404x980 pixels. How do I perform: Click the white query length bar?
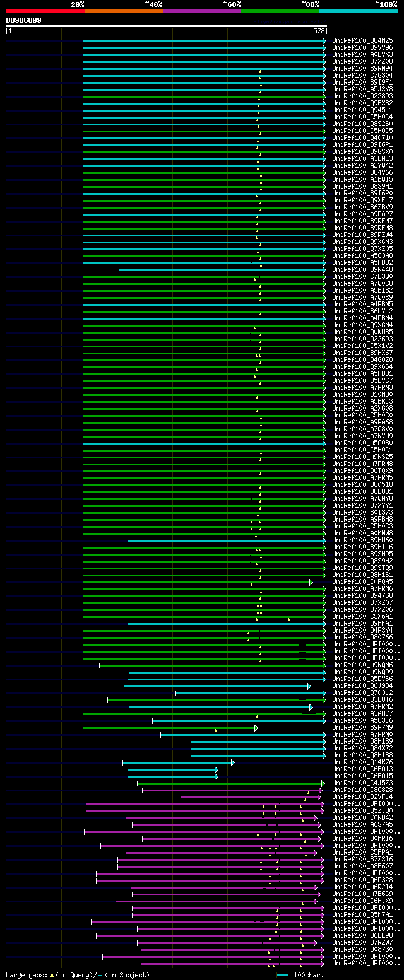166,26
